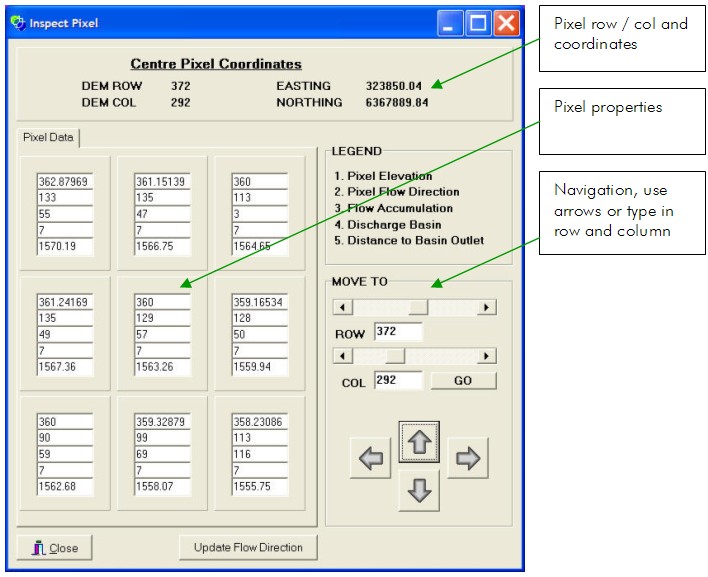Viewport: 708px width, 577px height.
Task: Close the dialog with the Close button
Action: tap(55, 548)
